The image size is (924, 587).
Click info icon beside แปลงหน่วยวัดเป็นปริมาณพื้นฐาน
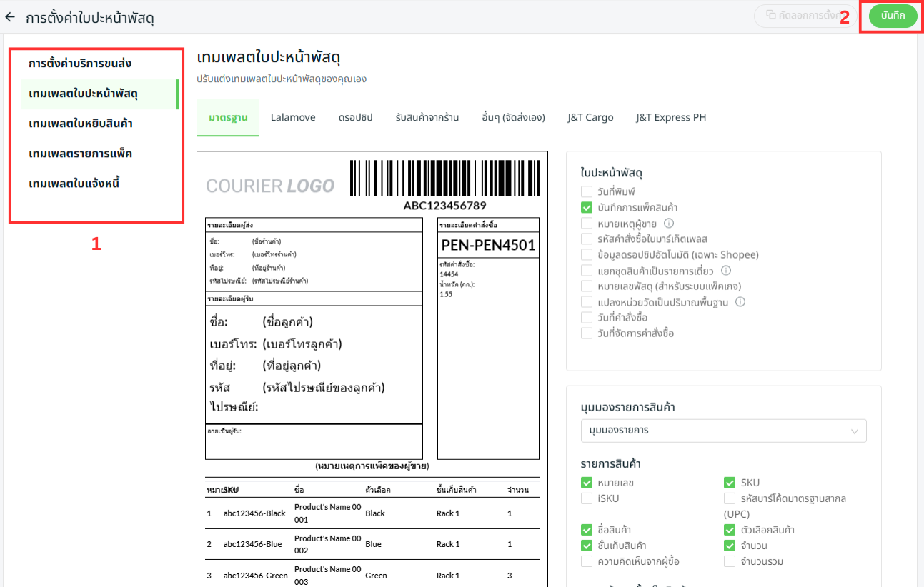[740, 302]
